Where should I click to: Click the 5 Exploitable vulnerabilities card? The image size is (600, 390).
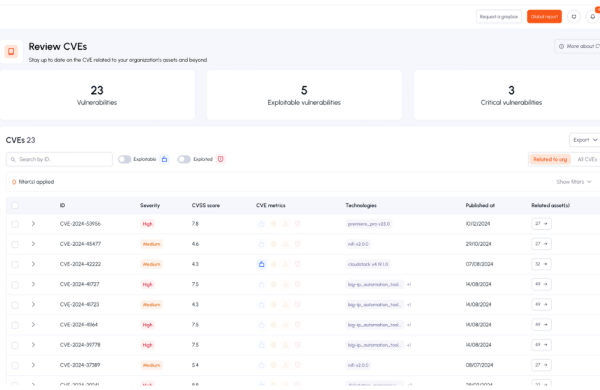click(x=304, y=95)
